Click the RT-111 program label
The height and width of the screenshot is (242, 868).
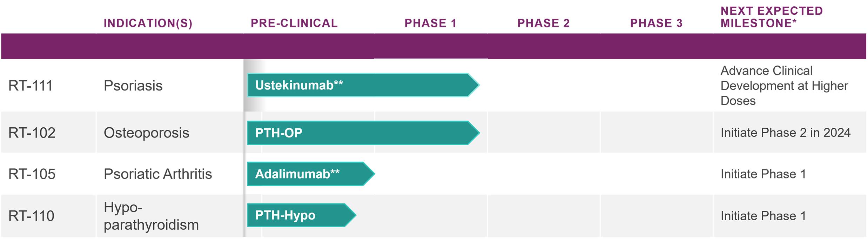[31, 86]
